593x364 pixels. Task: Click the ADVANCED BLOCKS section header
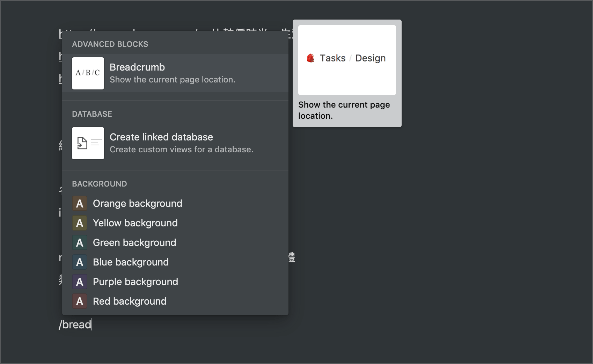(x=110, y=44)
